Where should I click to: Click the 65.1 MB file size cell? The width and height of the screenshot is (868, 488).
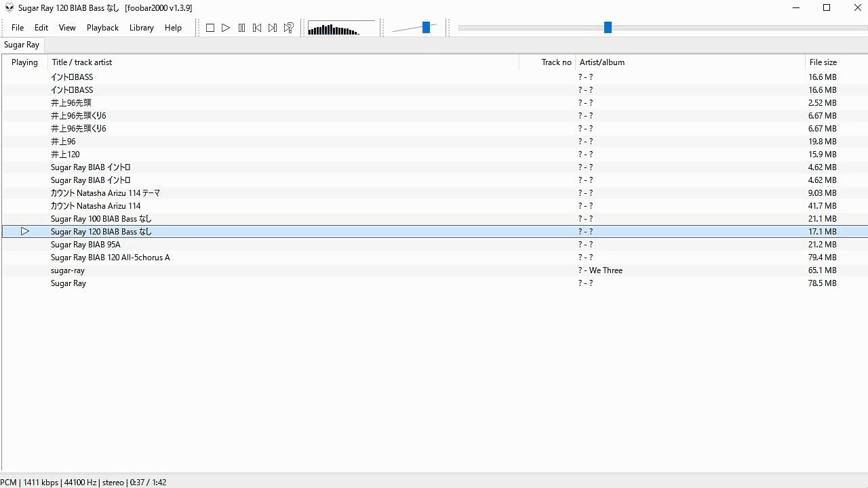pos(822,270)
